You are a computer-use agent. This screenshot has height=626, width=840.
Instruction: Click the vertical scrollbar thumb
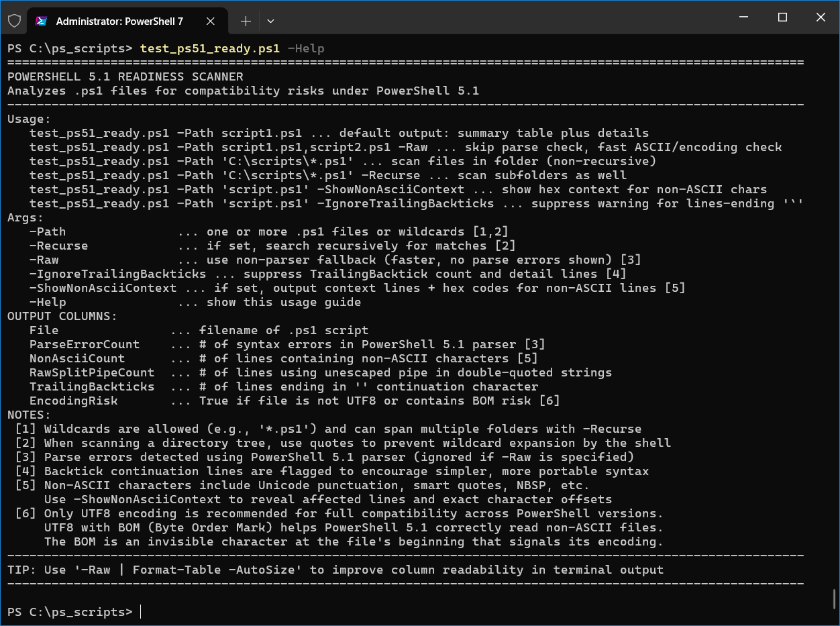click(834, 598)
